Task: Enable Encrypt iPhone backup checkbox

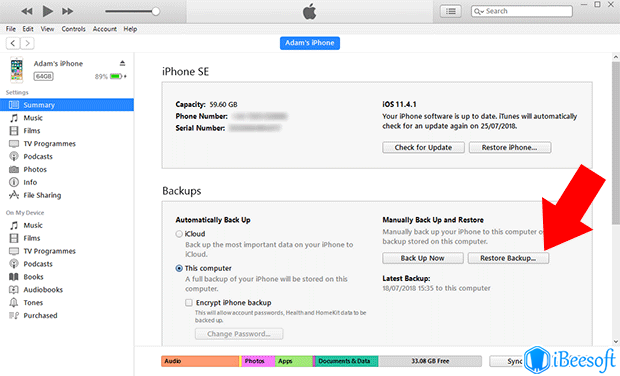Action: [x=189, y=303]
